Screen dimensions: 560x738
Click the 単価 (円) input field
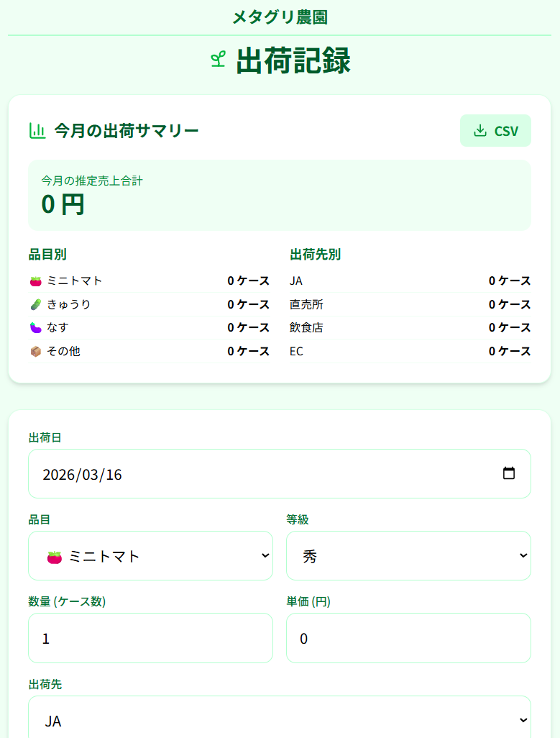[x=408, y=638]
